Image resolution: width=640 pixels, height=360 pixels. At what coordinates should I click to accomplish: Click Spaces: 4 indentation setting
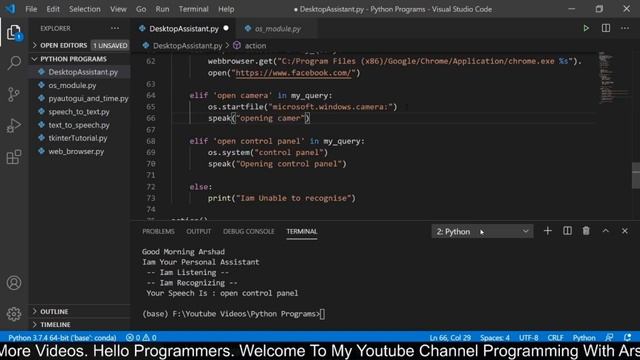pos(495,338)
